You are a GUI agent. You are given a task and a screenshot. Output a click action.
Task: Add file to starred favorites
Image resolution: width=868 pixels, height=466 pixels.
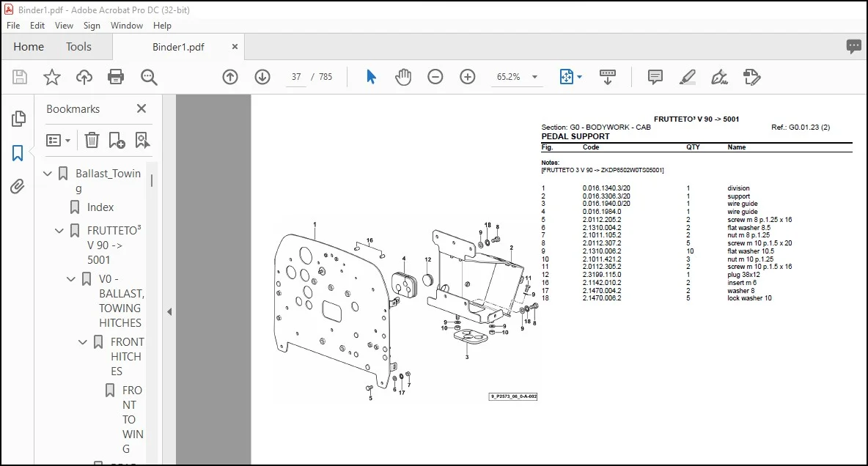click(x=52, y=77)
